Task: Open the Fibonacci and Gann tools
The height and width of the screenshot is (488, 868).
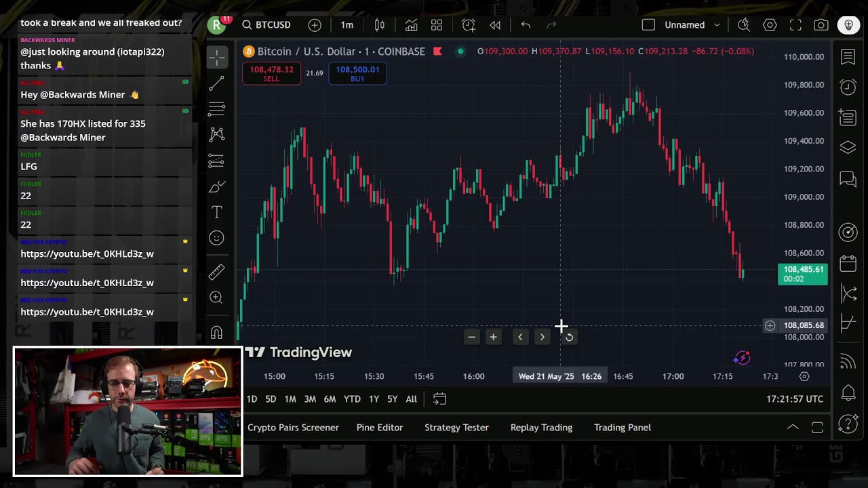Action: pos(216,109)
